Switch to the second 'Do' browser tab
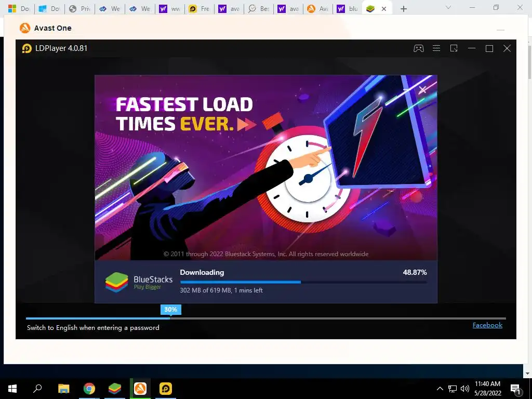This screenshot has width=532, height=399. 49,9
